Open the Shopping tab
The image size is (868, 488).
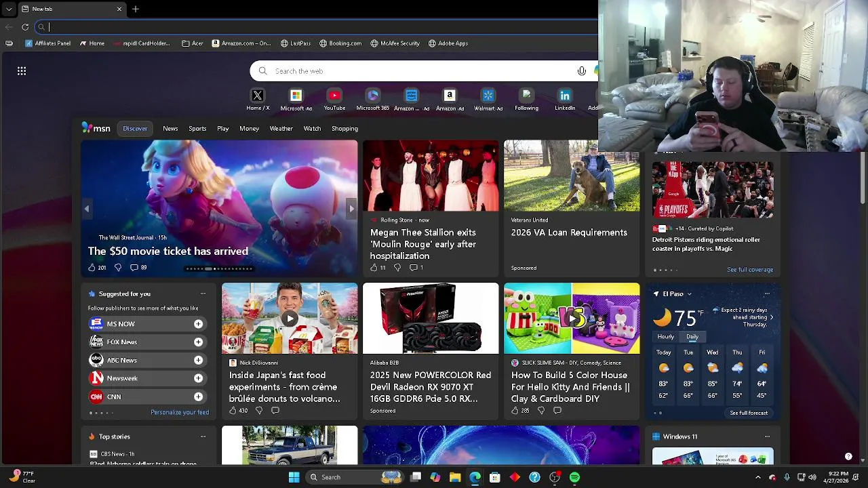tap(344, 128)
